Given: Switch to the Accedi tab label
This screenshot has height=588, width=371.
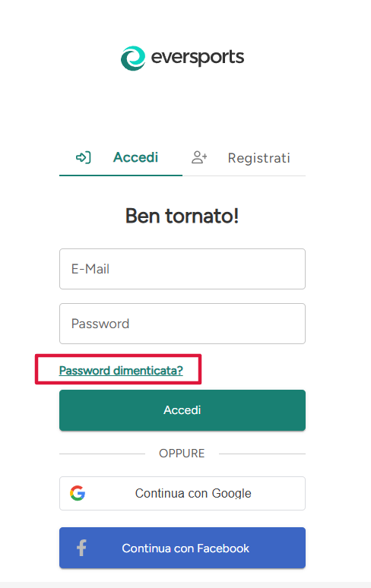Looking at the screenshot, I should pyautogui.click(x=136, y=157).
